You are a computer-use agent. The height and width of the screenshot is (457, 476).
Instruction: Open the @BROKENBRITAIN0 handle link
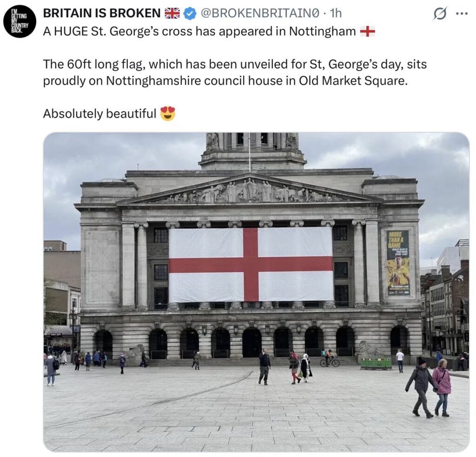pyautogui.click(x=260, y=13)
